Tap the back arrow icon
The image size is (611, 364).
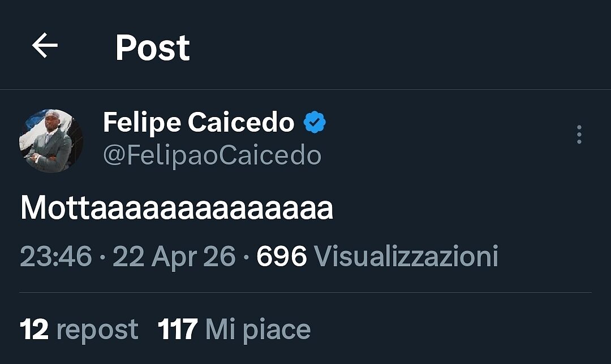[45, 46]
